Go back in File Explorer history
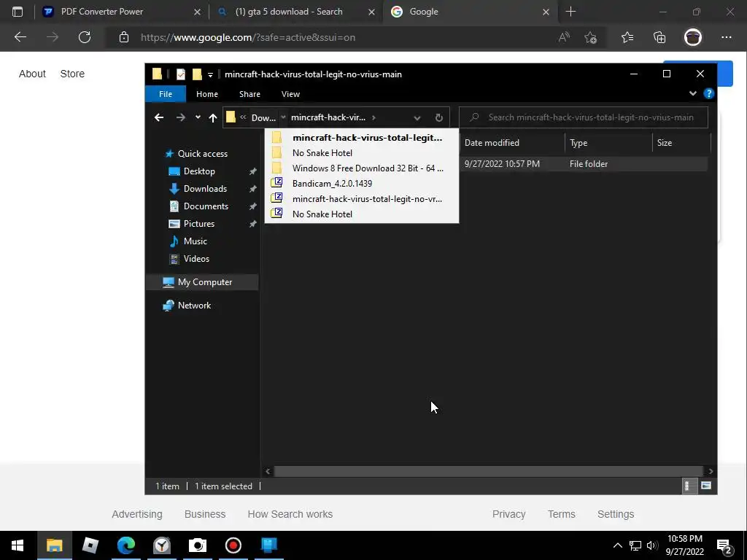The width and height of the screenshot is (747, 560). (159, 117)
